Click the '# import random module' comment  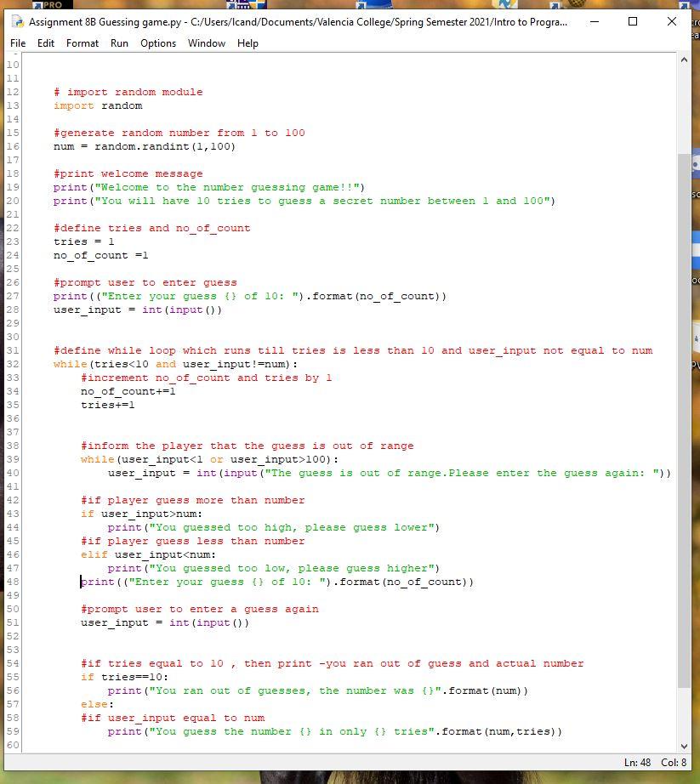[x=128, y=92]
